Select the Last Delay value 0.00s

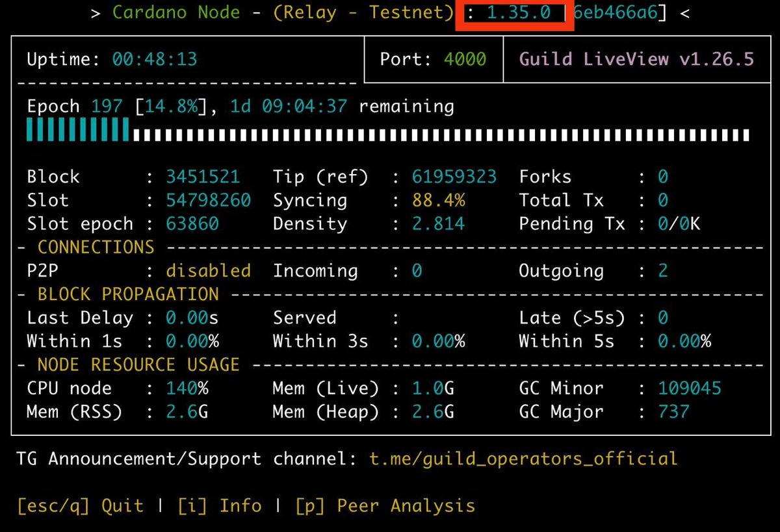point(192,318)
